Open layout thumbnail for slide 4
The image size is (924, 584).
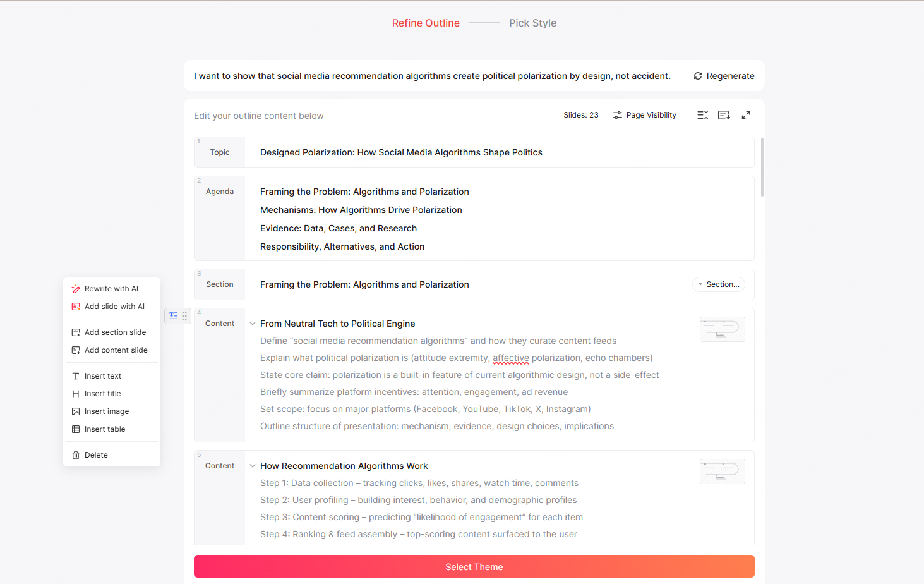723,329
